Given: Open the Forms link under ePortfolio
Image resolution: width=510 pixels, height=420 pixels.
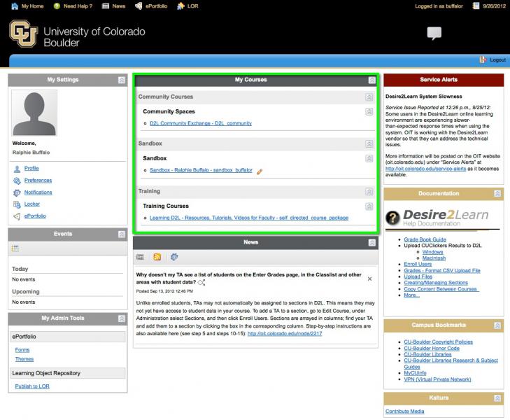Looking at the screenshot, I should point(22,350).
